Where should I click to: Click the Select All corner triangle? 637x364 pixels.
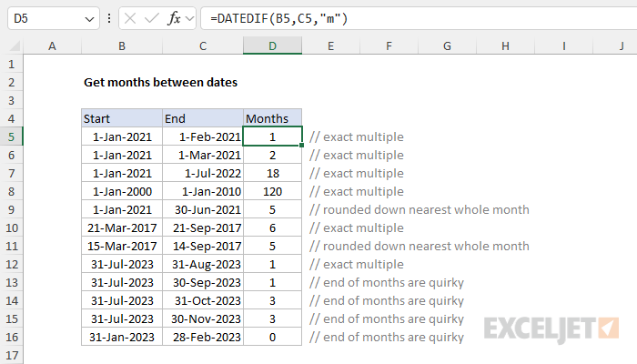[15, 45]
